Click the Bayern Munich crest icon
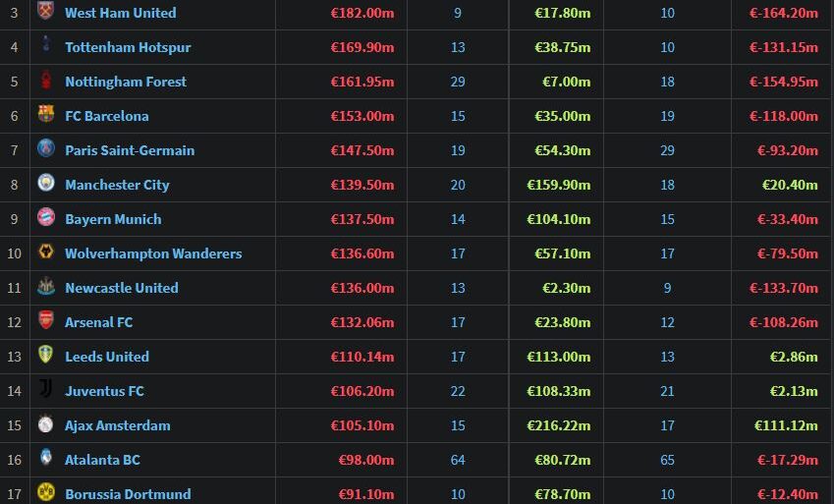The image size is (834, 504). (45, 218)
